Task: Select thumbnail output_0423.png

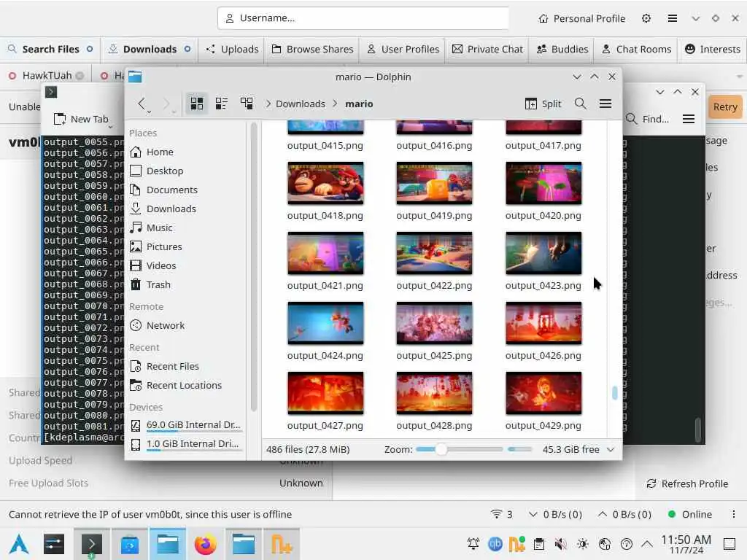Action: coord(543,253)
